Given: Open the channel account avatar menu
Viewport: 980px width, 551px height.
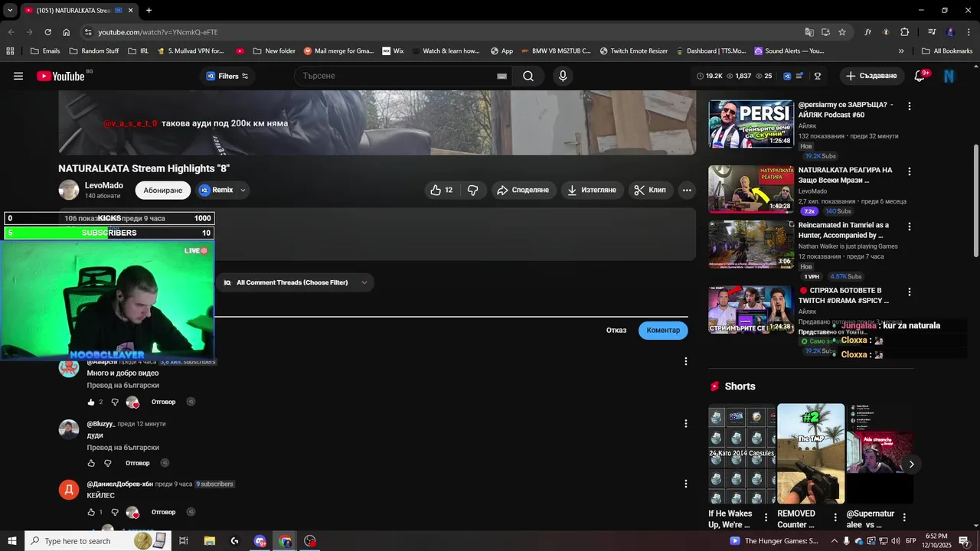Looking at the screenshot, I should 949,76.
